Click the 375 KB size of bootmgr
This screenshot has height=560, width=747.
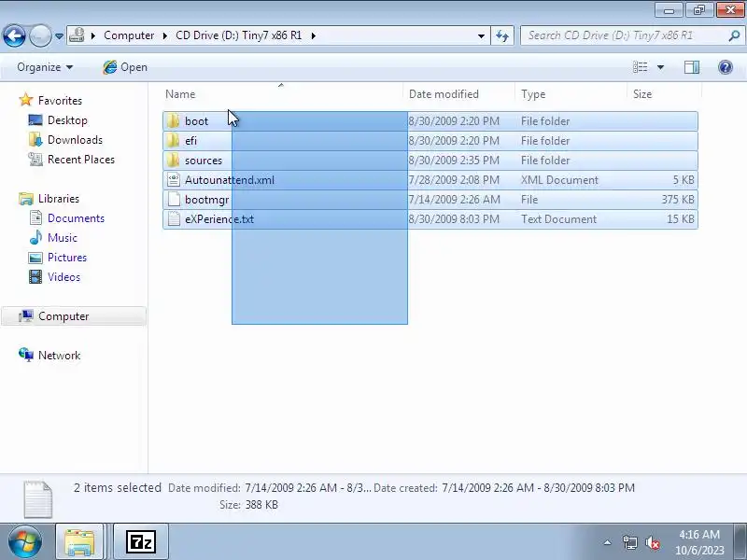click(678, 199)
